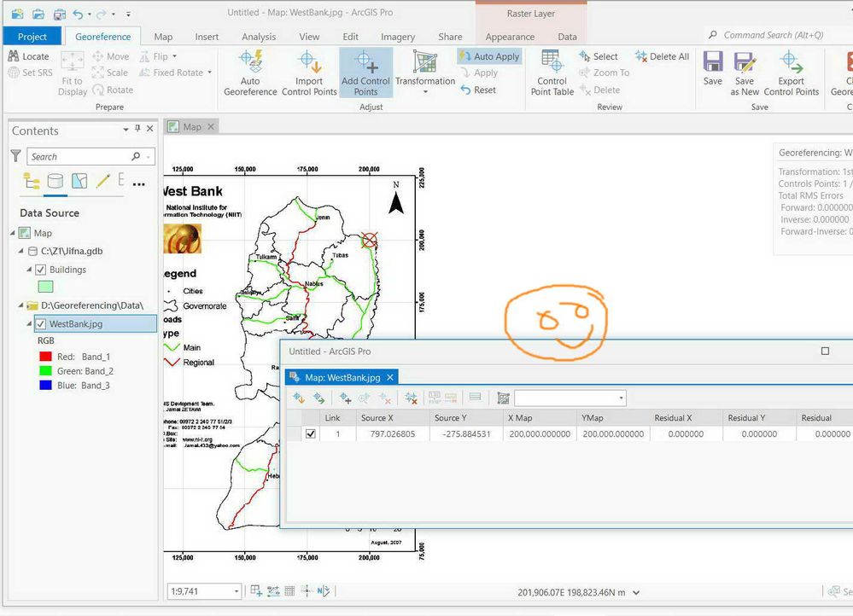Click the grid icon in map status bar
853x616 pixels.
click(x=290, y=590)
